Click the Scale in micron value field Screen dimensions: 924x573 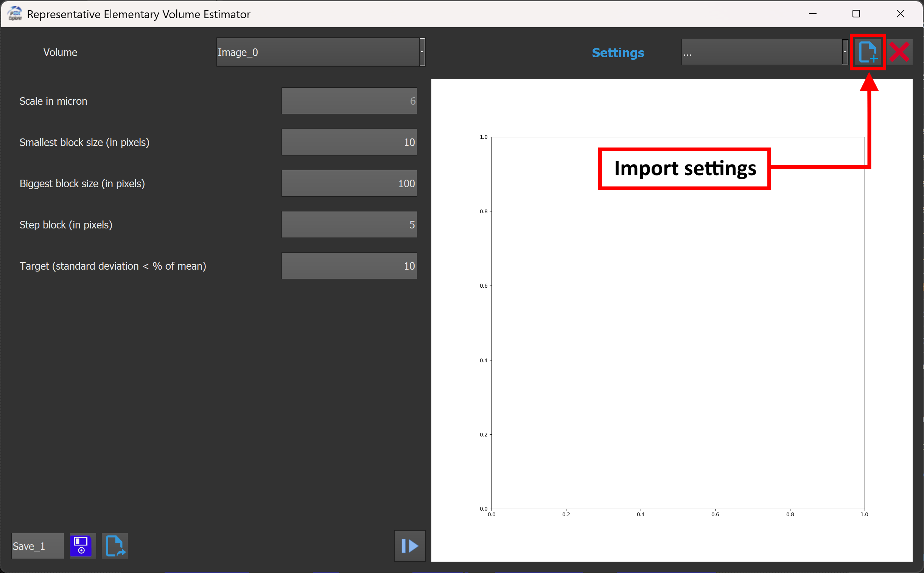coord(348,101)
